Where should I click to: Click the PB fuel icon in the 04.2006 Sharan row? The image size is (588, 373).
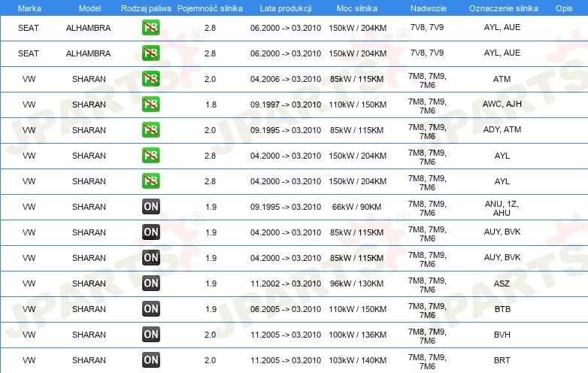point(150,79)
